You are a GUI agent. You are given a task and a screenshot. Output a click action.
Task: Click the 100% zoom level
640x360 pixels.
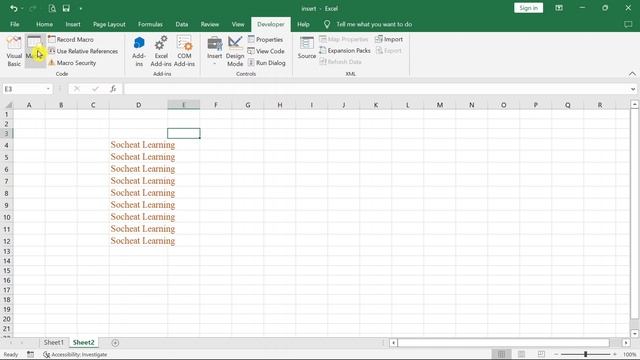[x=629, y=354]
